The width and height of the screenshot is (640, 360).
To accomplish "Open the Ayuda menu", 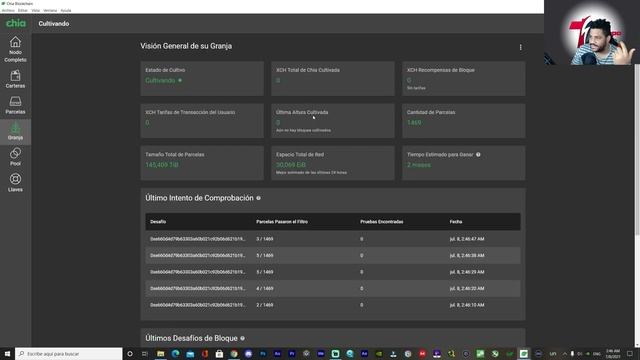I will point(66,10).
